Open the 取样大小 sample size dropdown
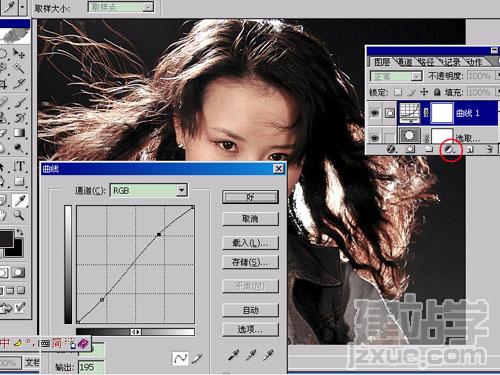 (x=121, y=7)
